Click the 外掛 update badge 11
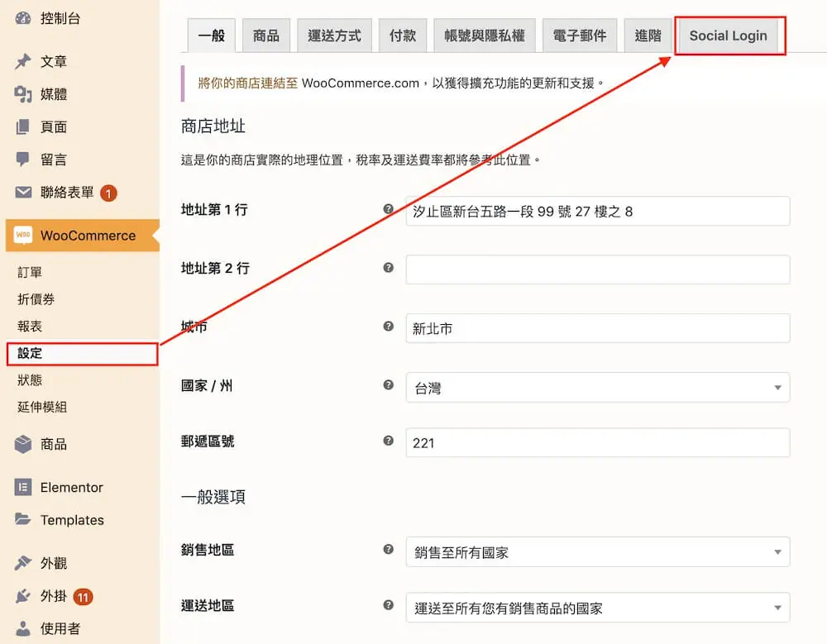This screenshot has width=827, height=644. click(x=83, y=597)
